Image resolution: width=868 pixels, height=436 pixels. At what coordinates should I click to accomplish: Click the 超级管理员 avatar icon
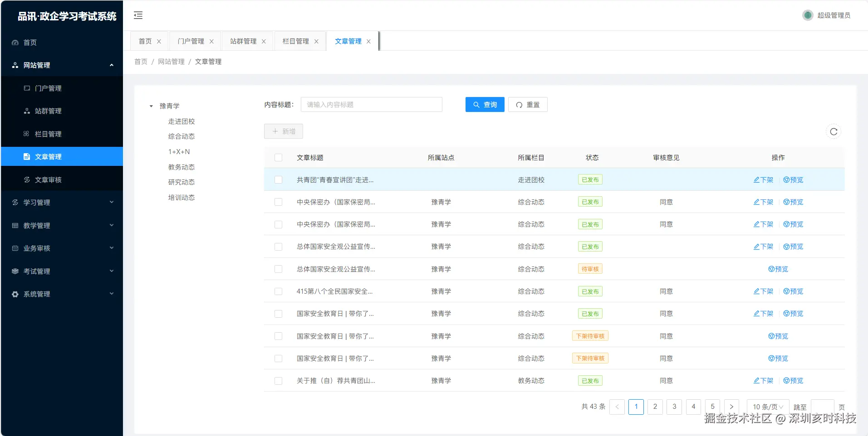808,15
